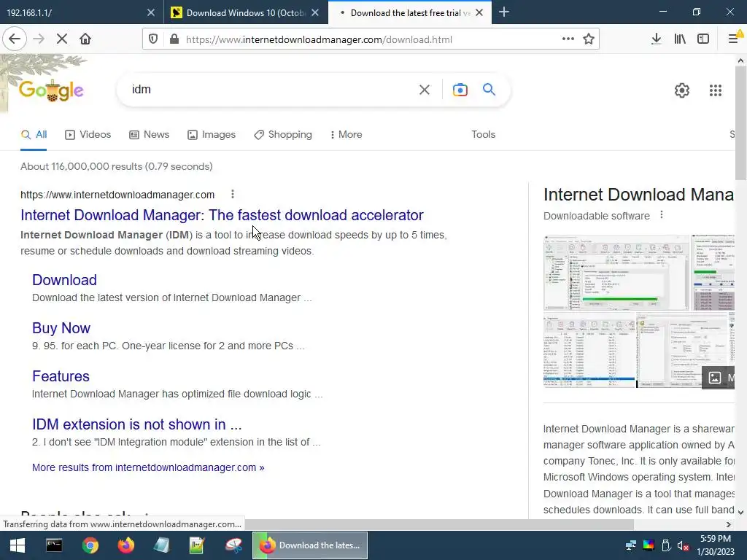747x560 pixels.
Task: Open options beside Downloadable software label
Action: click(x=661, y=215)
